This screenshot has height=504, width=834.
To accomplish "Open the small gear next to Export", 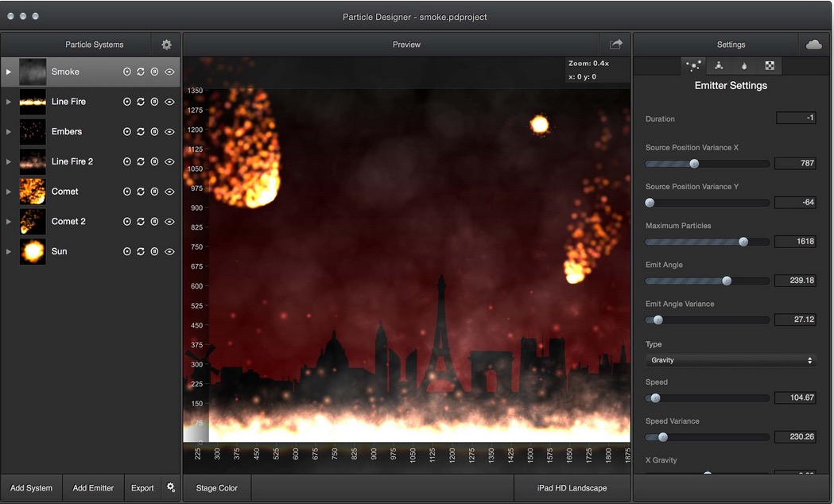I will (x=171, y=487).
